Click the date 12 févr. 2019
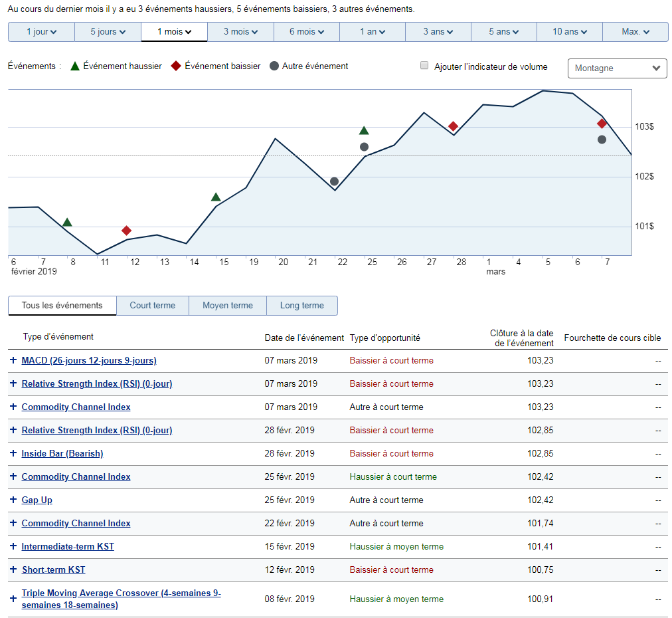Image resolution: width=672 pixels, height=618 pixels. (290, 569)
